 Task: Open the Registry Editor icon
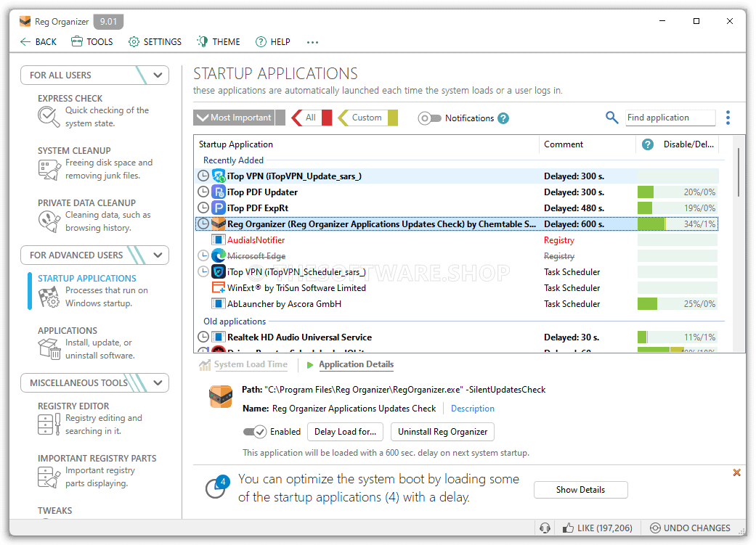(49, 425)
